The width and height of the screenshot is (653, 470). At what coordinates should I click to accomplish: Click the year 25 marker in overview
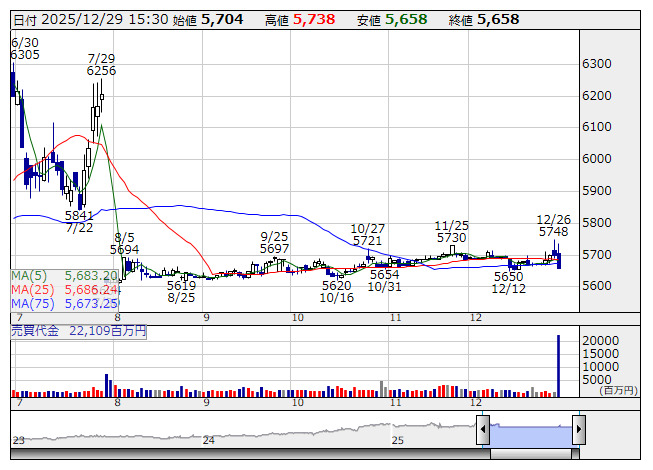coord(397,440)
